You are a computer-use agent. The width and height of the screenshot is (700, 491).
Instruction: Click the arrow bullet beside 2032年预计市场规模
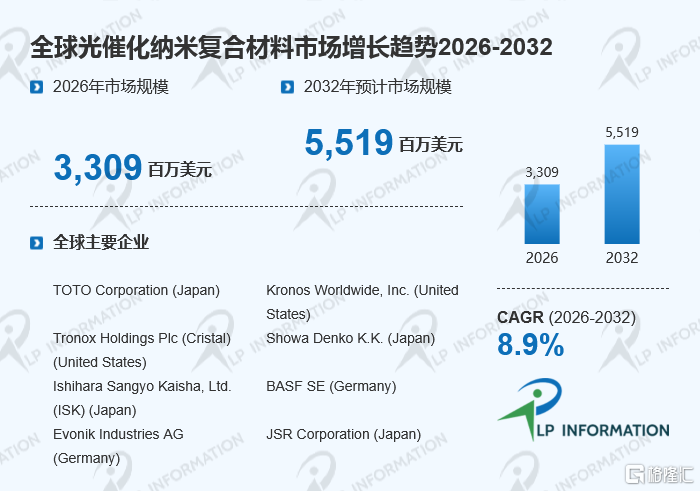coord(288,87)
